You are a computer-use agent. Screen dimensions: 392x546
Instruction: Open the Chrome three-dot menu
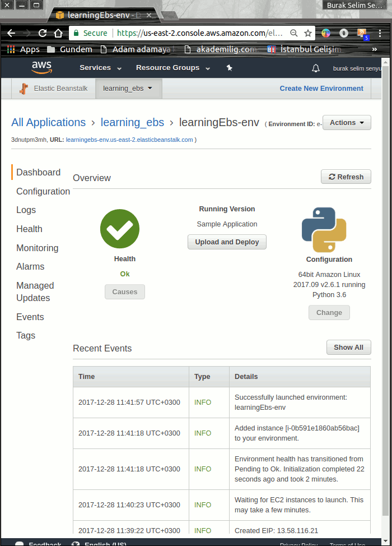(x=380, y=33)
